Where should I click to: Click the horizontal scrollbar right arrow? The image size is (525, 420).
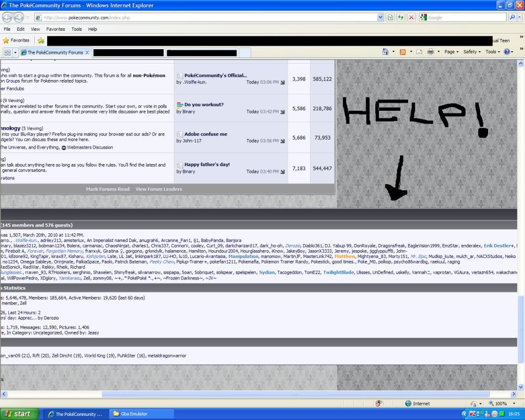[x=514, y=394]
